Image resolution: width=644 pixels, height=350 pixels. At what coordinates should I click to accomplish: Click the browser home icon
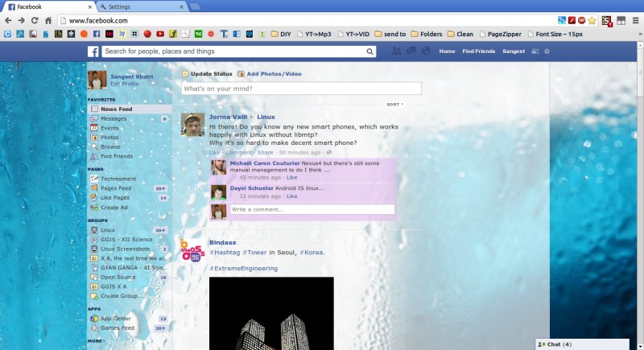pyautogui.click(x=48, y=20)
